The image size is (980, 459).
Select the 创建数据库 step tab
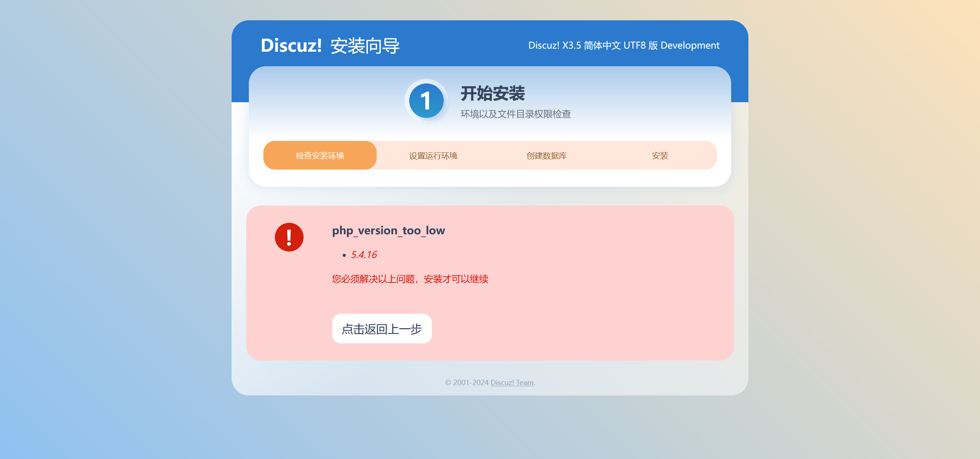click(x=546, y=155)
